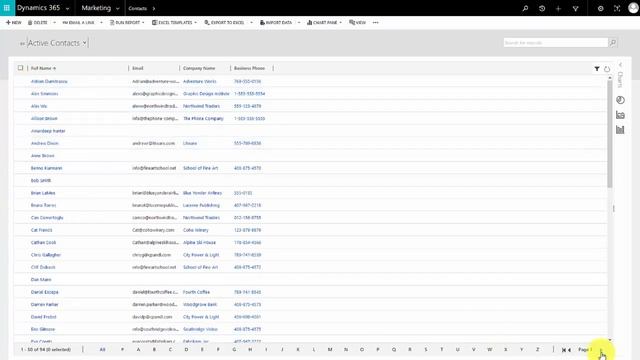This screenshot has height=360, width=640.
Task: Open the Cat Francis contact
Action: click(x=41, y=230)
